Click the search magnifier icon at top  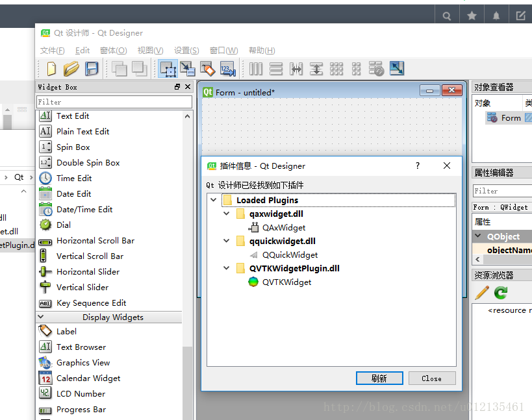pyautogui.click(x=447, y=16)
